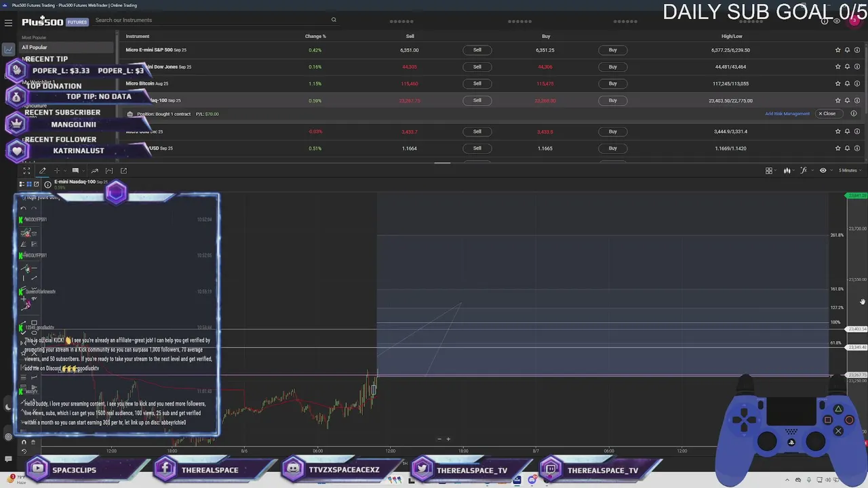Screen dimensions: 868x488
Task: Toggle alert bell on Micro Bitcoin row
Action: [x=847, y=83]
